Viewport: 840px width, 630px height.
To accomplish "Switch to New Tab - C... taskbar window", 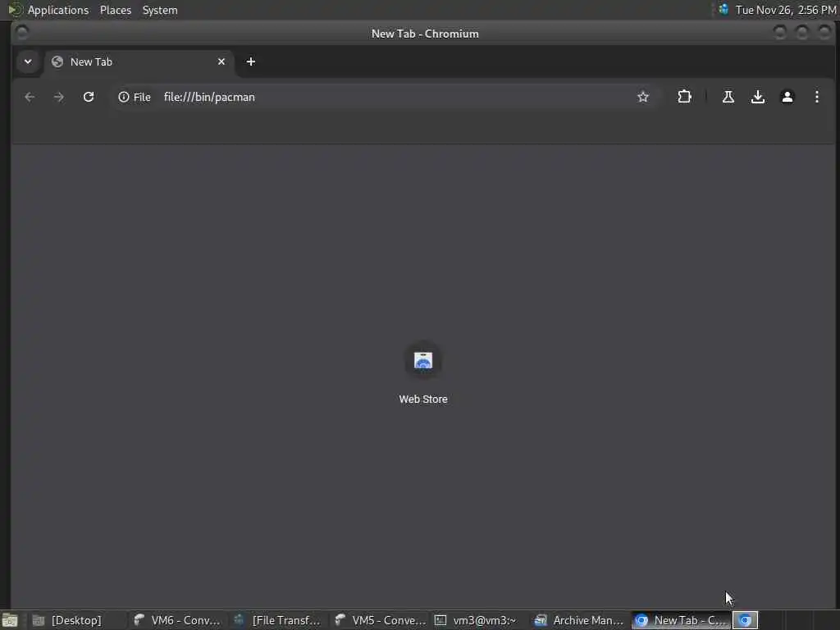I will click(x=682, y=620).
